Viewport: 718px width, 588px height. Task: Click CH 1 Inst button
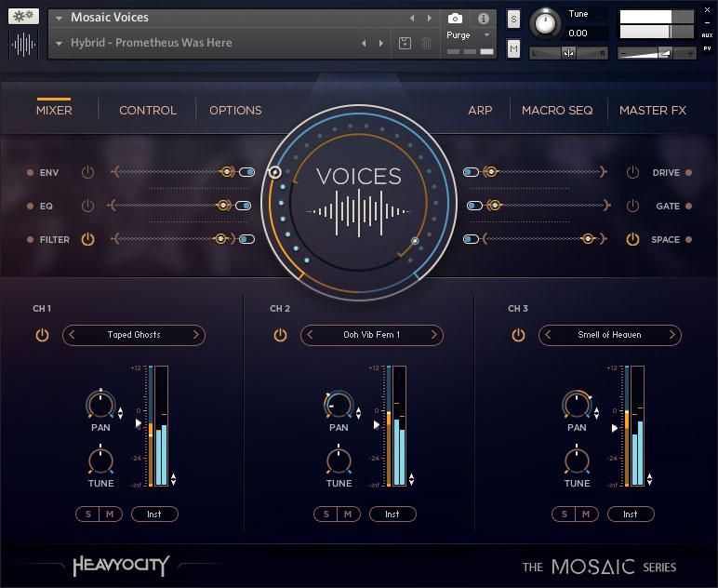coord(154,514)
